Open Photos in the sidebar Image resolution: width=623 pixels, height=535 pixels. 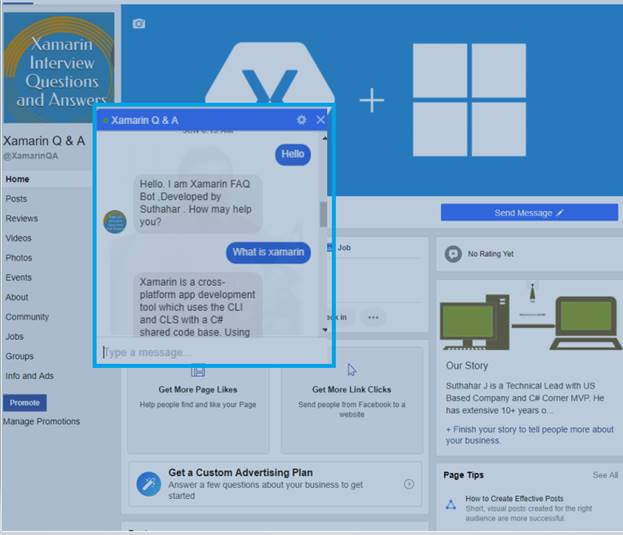click(19, 258)
